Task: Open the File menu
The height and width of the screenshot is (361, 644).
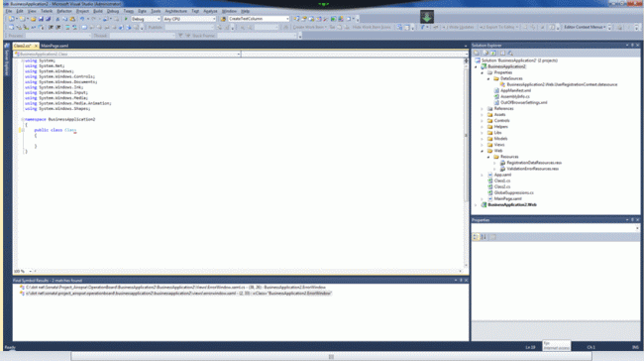Action: coord(9,11)
